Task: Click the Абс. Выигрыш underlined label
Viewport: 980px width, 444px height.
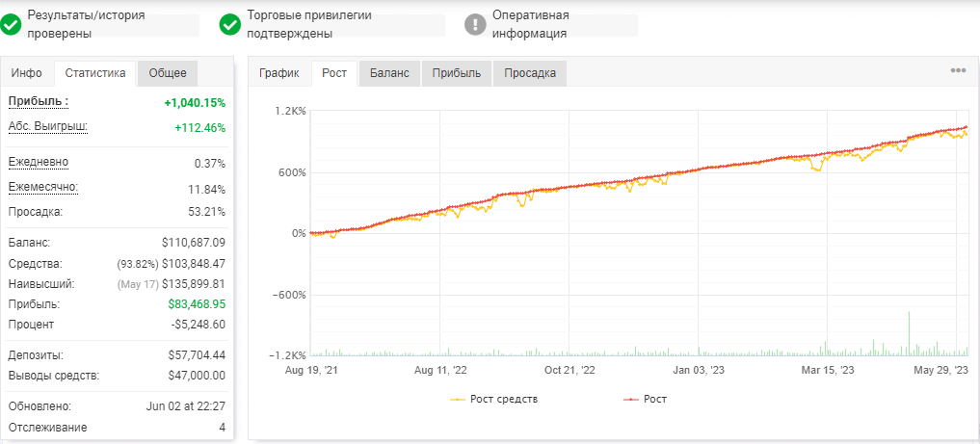Action: 48,127
